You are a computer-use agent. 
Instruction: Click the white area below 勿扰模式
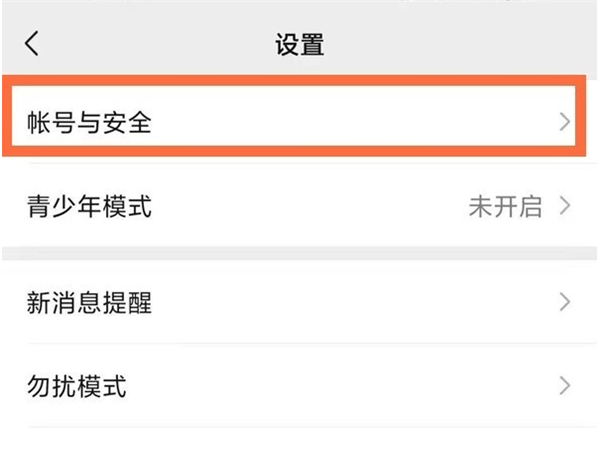[x=300, y=437]
